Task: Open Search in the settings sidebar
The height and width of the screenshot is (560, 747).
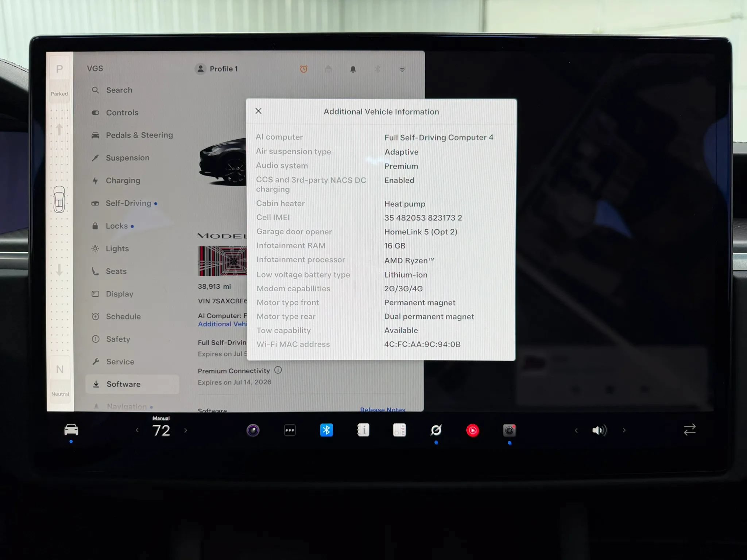Action: (x=112, y=90)
